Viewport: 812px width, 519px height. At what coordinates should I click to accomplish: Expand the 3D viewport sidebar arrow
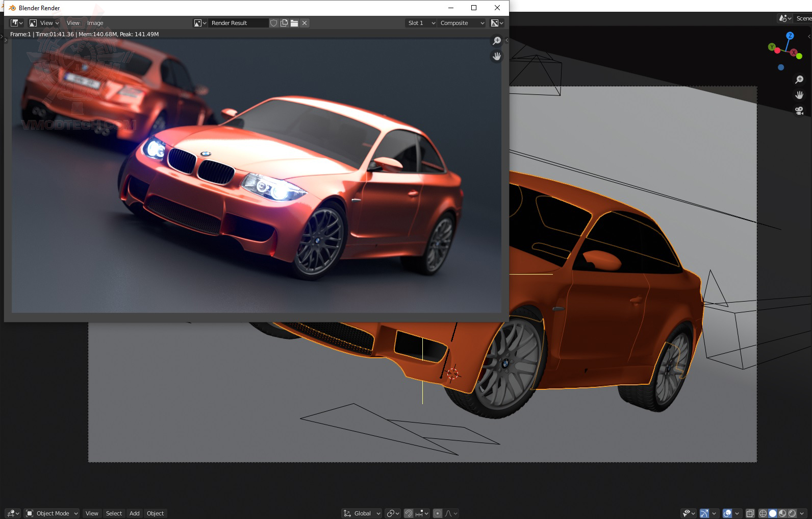(x=809, y=37)
